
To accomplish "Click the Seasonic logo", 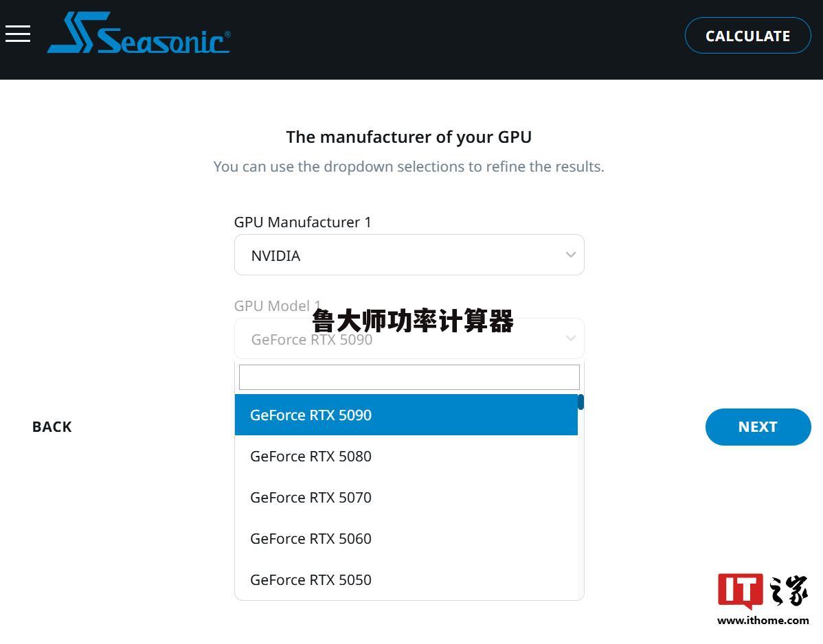I will point(139,32).
